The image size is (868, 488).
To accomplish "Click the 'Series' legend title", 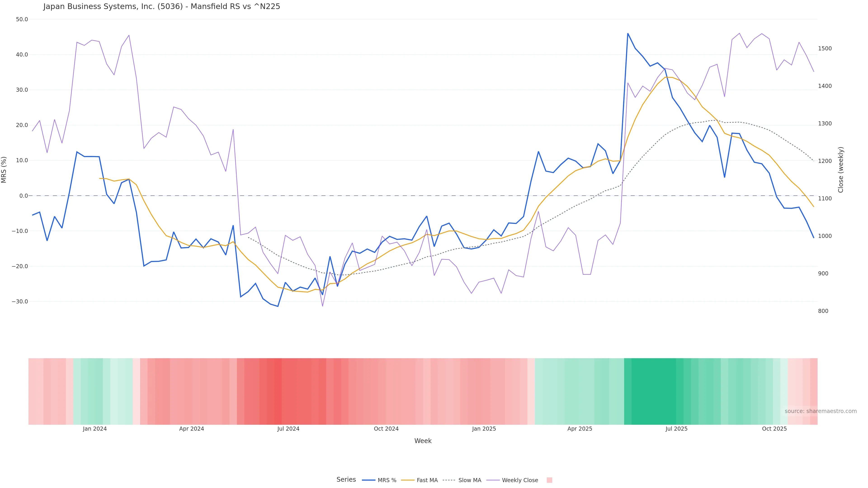I will [x=346, y=480].
